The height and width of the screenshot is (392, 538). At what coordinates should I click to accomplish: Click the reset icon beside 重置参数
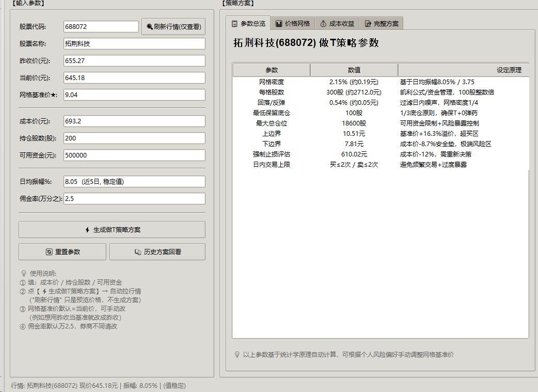pyautogui.click(x=49, y=252)
